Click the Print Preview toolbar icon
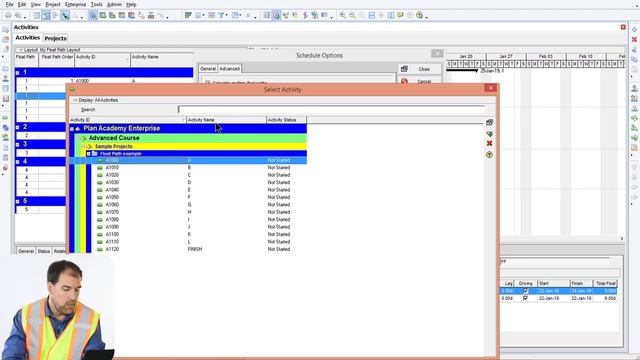The height and width of the screenshot is (360, 640). (18, 15)
